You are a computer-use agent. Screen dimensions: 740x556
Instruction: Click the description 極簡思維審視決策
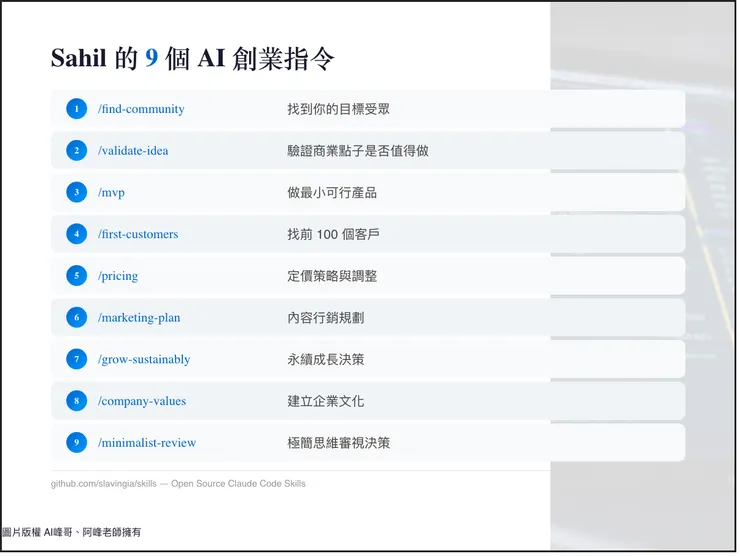tap(338, 443)
